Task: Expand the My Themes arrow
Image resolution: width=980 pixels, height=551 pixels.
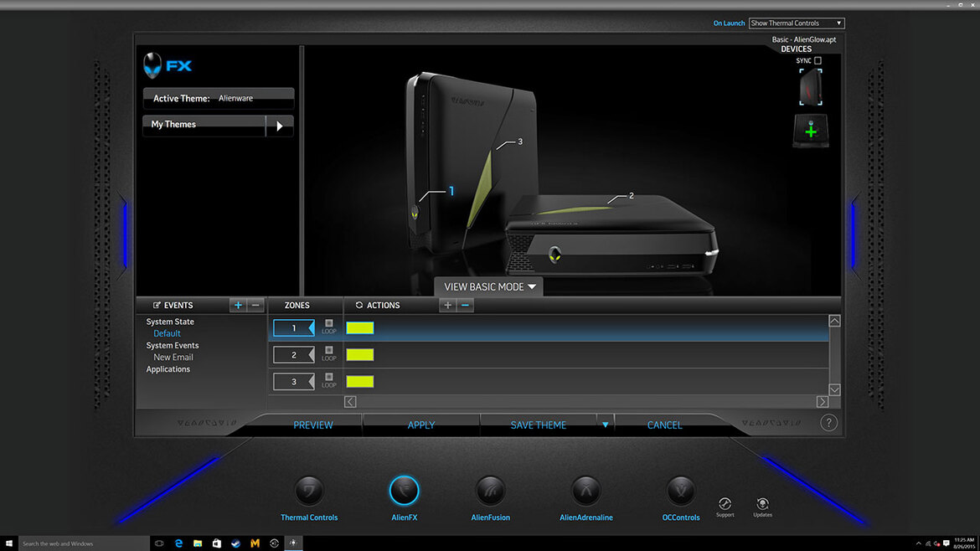Action: (x=280, y=126)
